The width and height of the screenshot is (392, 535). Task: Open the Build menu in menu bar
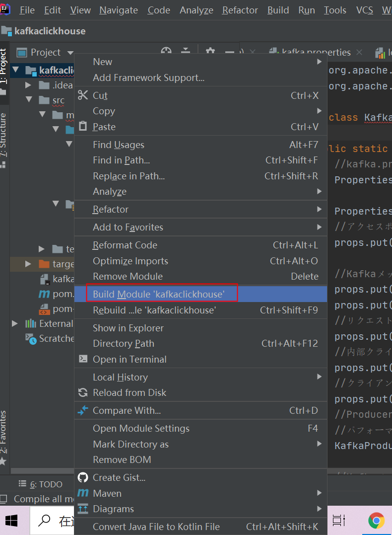(x=278, y=10)
